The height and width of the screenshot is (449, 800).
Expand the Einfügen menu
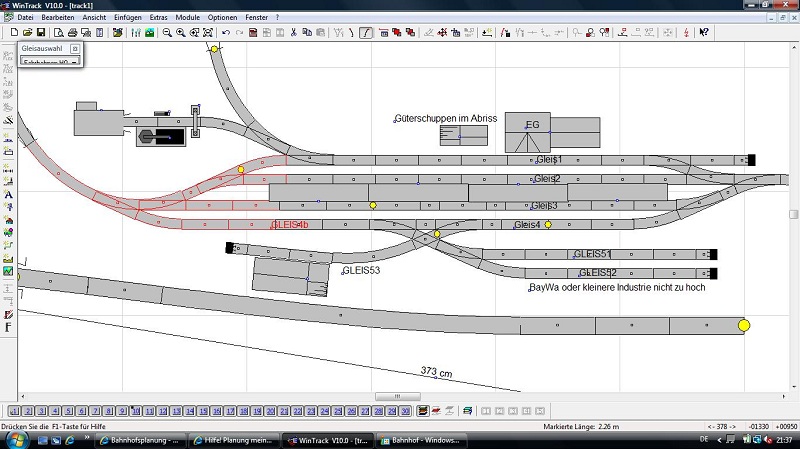point(127,18)
